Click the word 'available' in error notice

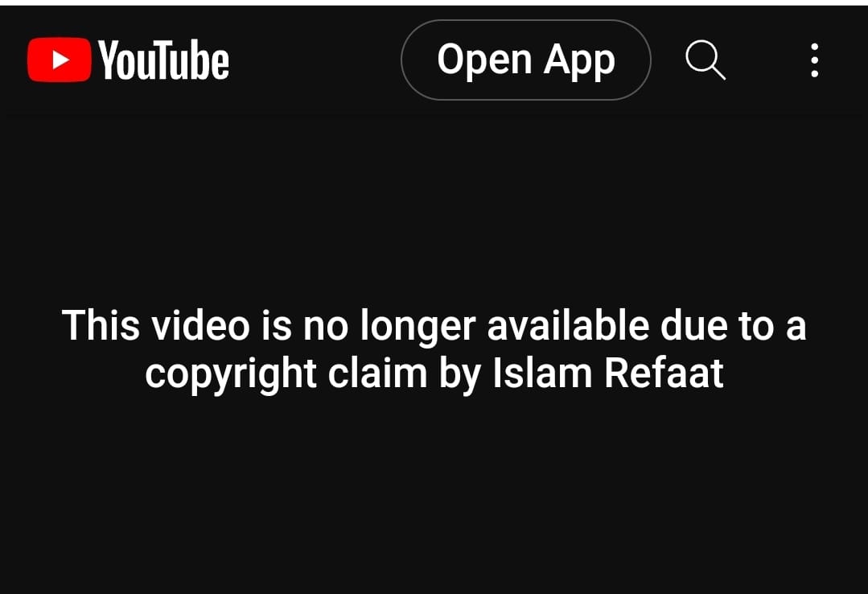(x=568, y=325)
